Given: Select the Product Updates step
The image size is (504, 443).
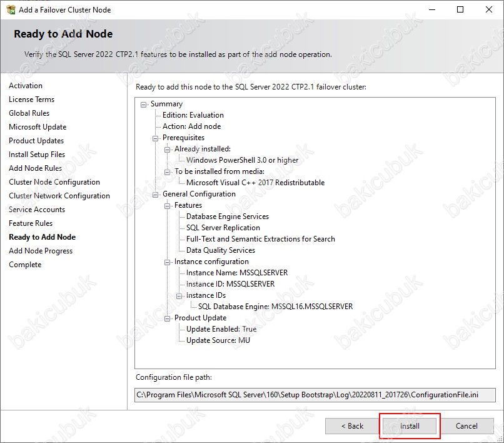Looking at the screenshot, I should coord(36,141).
